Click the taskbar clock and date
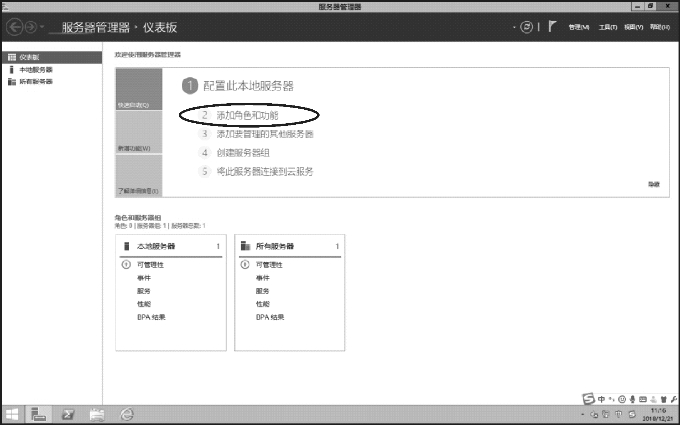This screenshot has width=680, height=425. (657, 415)
